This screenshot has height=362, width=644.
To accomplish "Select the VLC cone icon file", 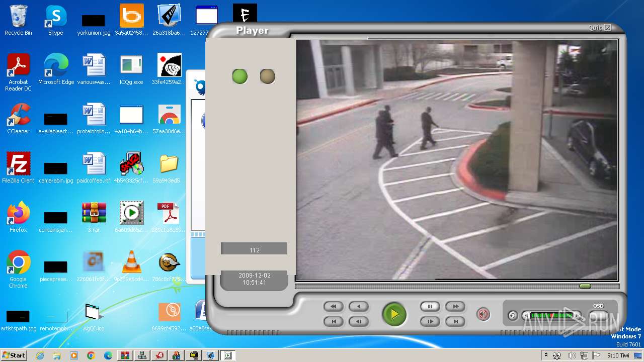I will click(x=131, y=266).
